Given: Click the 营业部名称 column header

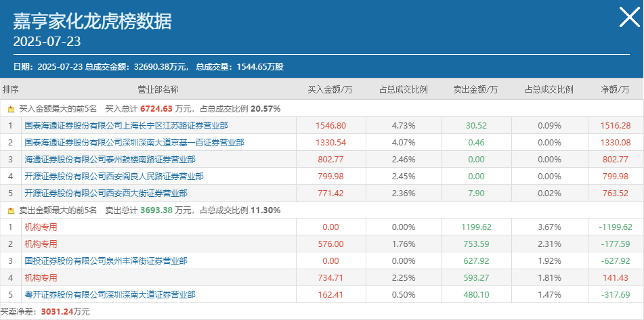Looking at the screenshot, I should pyautogui.click(x=158, y=89).
